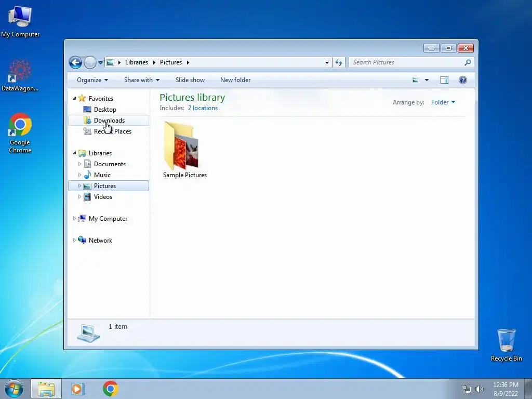This screenshot has width=532, height=399.
Task: Open the Organize menu
Action: (x=92, y=80)
